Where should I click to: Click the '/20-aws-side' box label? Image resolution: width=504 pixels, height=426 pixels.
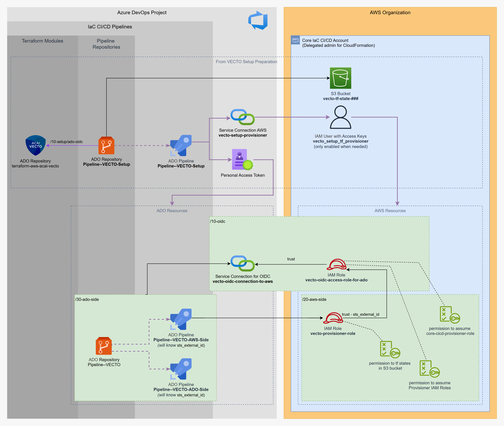(x=314, y=299)
